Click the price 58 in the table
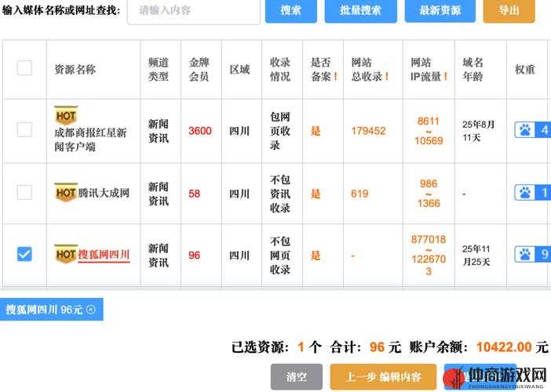The image size is (551, 392). (x=195, y=194)
